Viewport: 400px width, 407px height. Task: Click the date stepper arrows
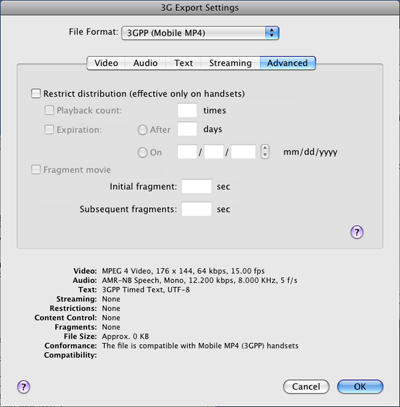pos(265,151)
